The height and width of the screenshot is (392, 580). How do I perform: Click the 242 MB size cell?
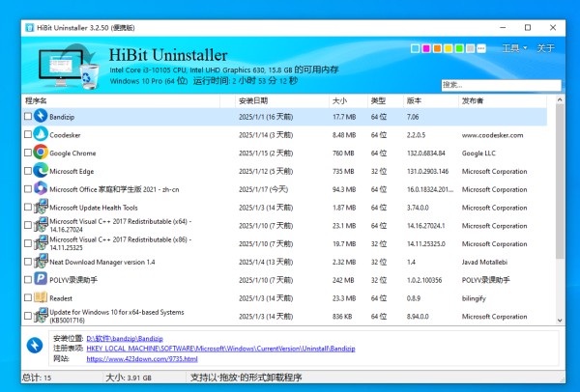click(343, 280)
